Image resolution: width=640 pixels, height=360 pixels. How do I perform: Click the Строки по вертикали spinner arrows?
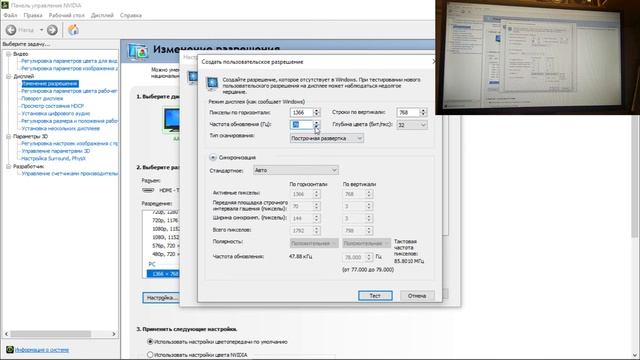423,112
